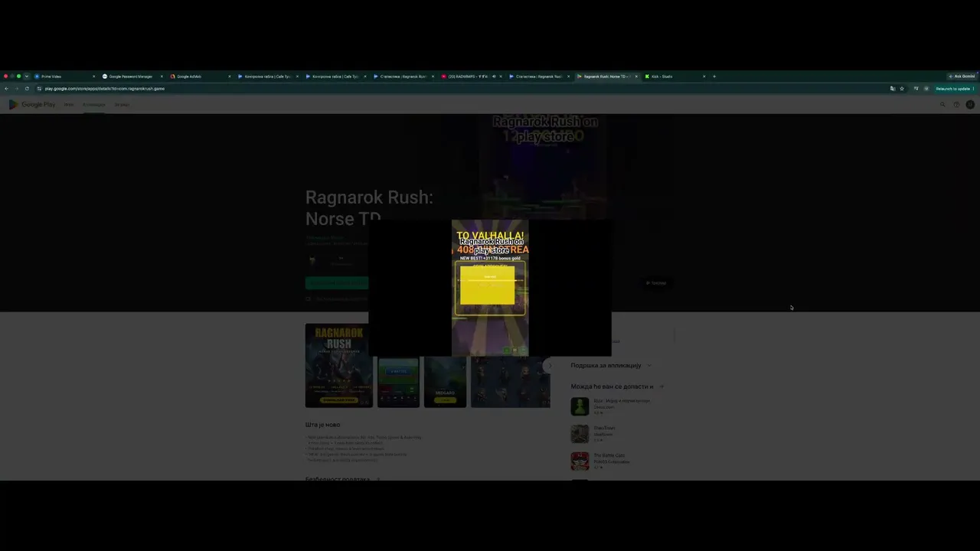Close the Prime Video tab
This screenshot has height=551, width=980.
tap(94, 77)
